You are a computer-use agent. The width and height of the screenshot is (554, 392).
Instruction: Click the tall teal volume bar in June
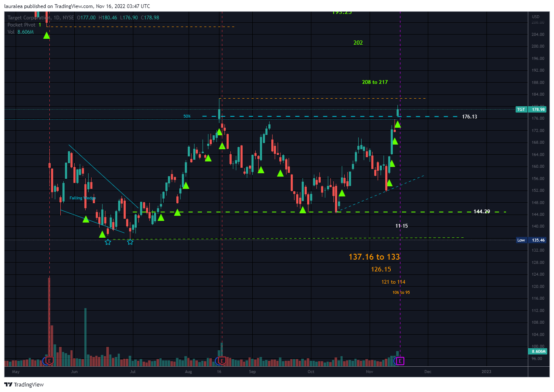pyautogui.click(x=86, y=337)
